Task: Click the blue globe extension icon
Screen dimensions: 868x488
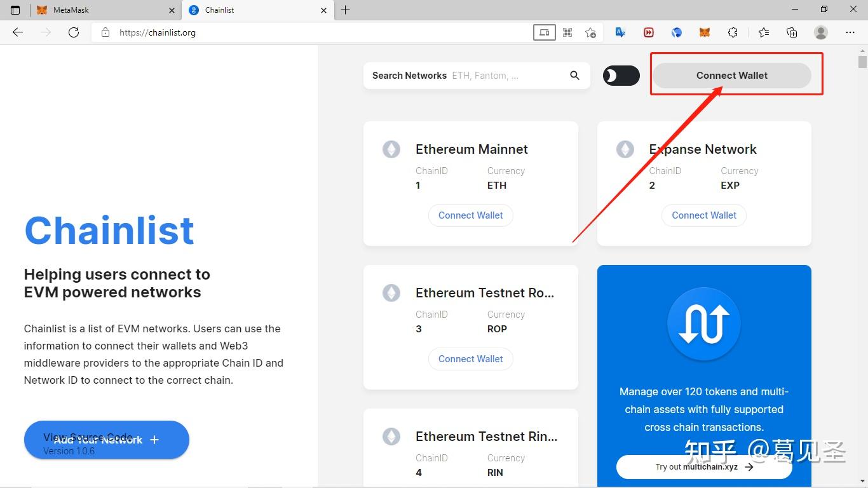Action: pyautogui.click(x=677, y=32)
